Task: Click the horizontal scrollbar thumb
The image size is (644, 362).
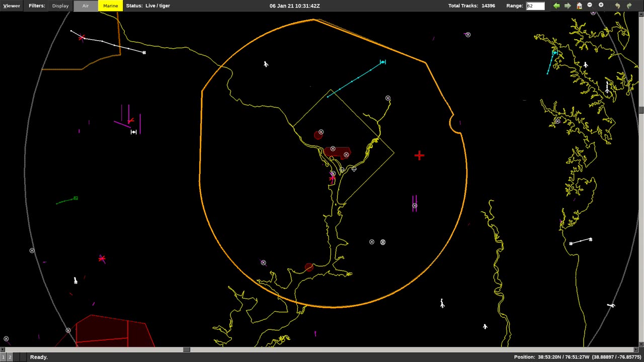Action: 187,349
